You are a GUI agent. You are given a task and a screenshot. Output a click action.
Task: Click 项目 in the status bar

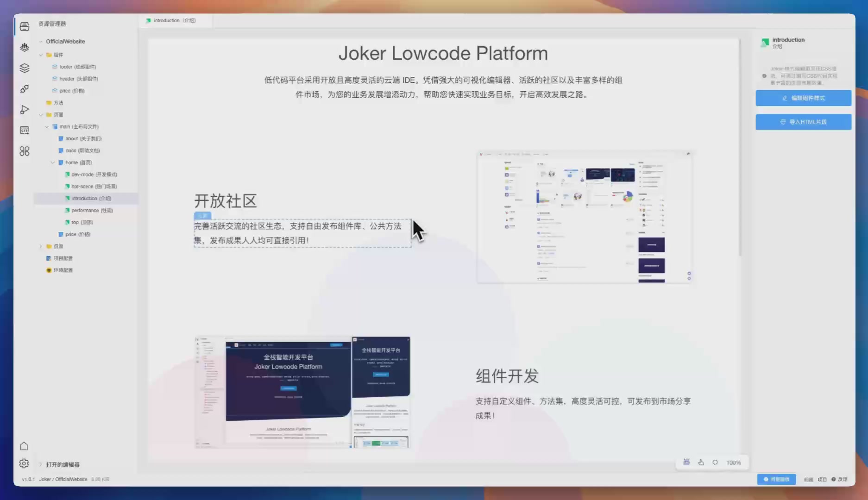click(822, 479)
